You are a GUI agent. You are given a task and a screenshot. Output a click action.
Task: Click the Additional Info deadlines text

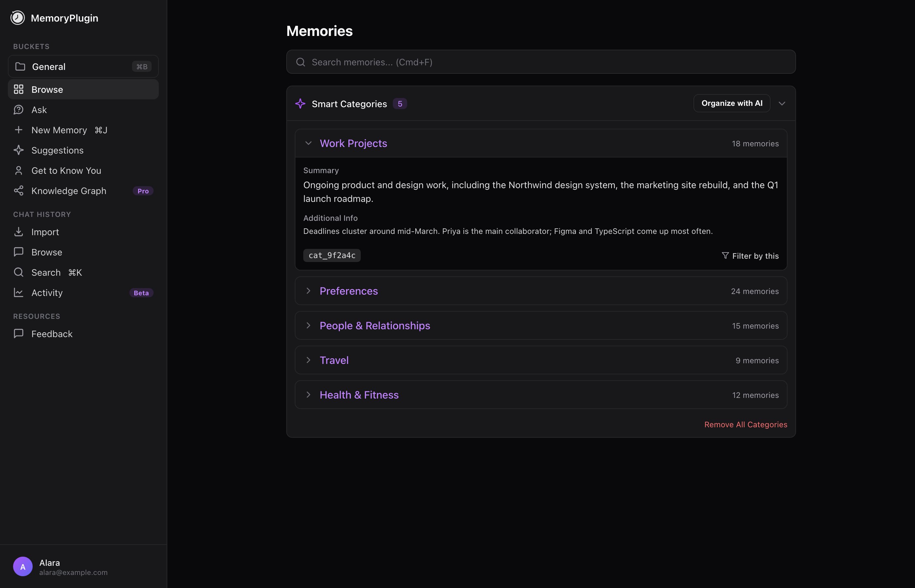pyautogui.click(x=508, y=231)
